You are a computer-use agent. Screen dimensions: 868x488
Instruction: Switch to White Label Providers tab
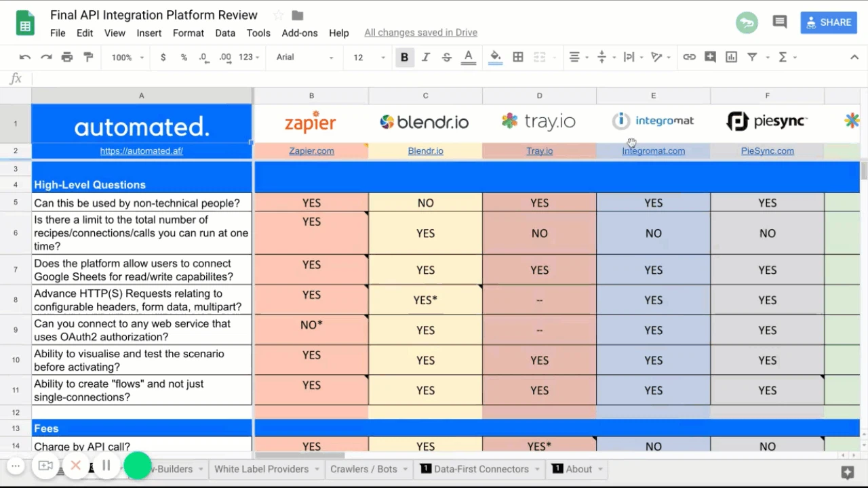pyautogui.click(x=262, y=469)
